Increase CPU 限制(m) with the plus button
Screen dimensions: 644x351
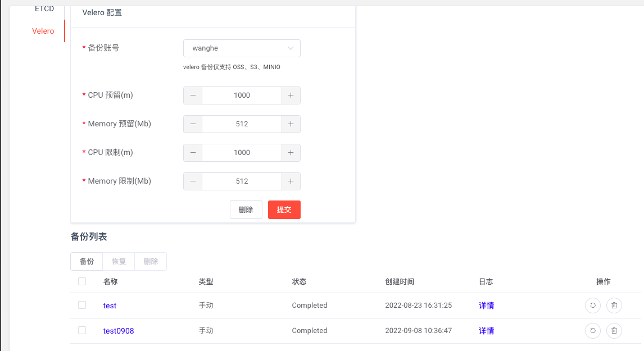pos(291,153)
